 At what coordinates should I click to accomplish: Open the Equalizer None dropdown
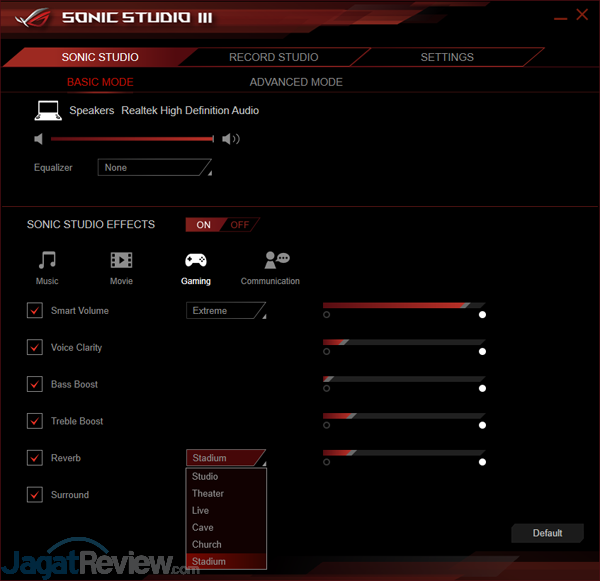(155, 168)
